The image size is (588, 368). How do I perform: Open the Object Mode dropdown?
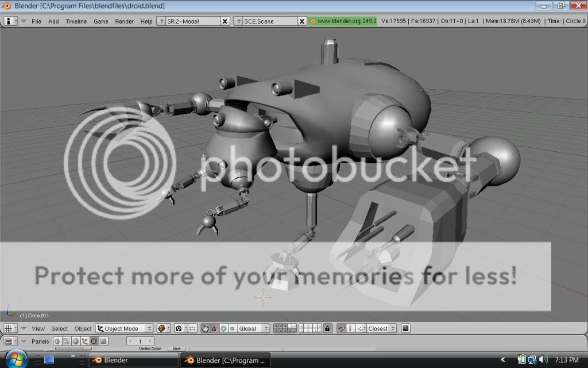click(123, 328)
